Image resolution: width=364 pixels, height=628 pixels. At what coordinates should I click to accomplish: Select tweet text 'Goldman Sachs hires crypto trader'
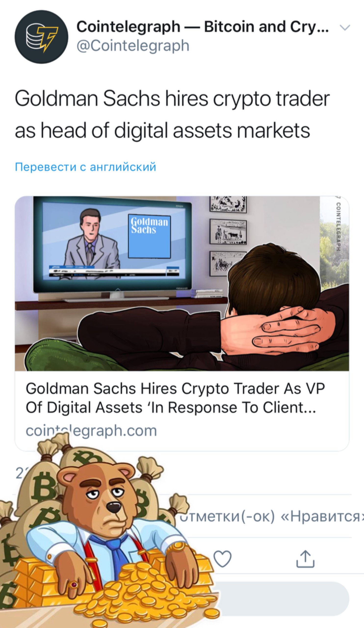click(172, 98)
